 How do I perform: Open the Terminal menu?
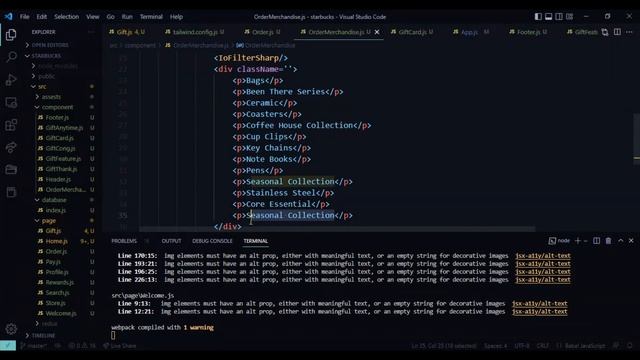coord(151,17)
